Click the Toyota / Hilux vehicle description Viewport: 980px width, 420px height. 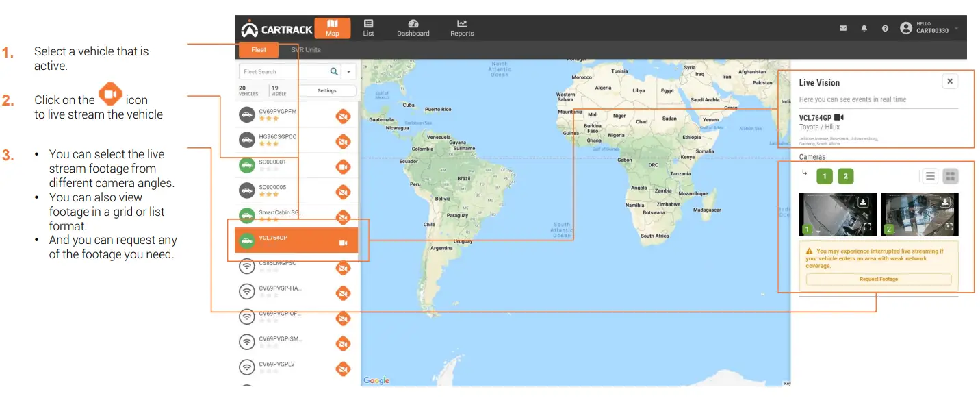click(x=819, y=127)
